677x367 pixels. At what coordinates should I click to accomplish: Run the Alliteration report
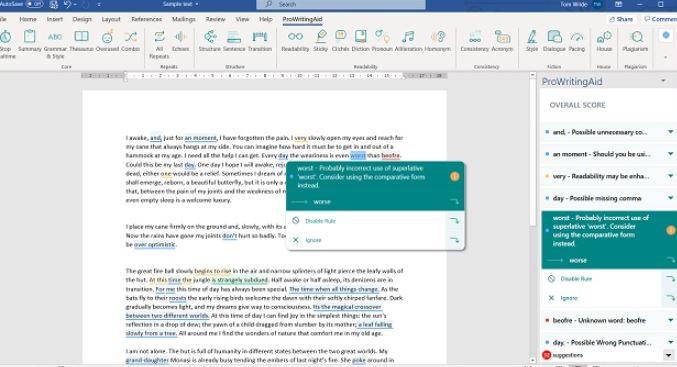pyautogui.click(x=408, y=41)
